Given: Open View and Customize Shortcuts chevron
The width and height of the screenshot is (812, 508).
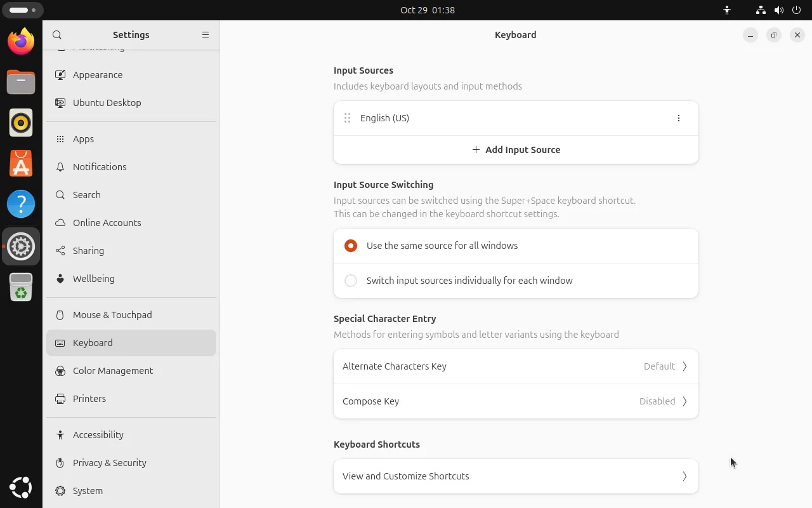Looking at the screenshot, I should tap(684, 476).
